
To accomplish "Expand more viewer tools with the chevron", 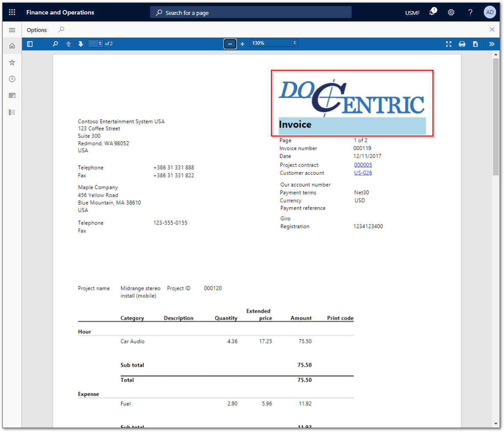I will 492,44.
